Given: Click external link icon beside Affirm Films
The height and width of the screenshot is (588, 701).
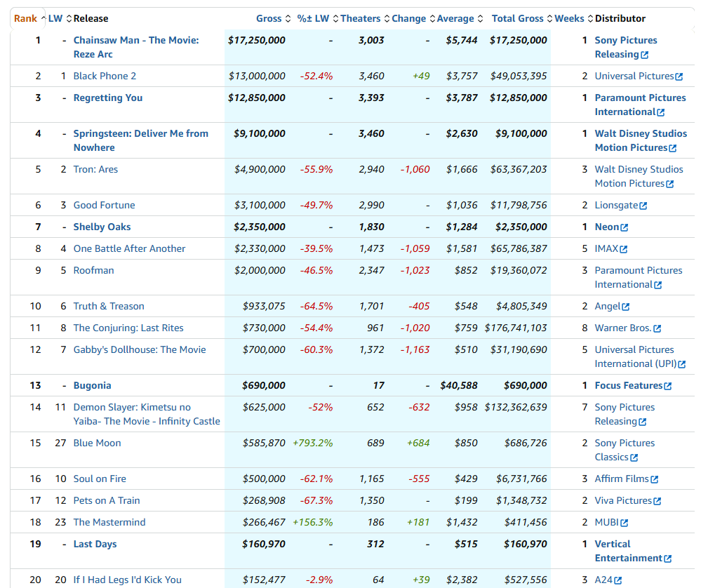Looking at the screenshot, I should point(655,479).
